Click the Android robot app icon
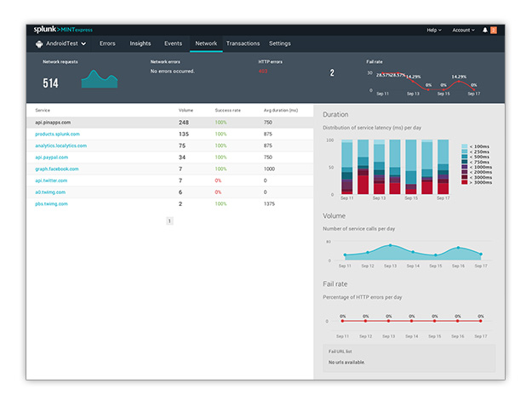The height and width of the screenshot is (406, 532). pyautogui.click(x=39, y=43)
